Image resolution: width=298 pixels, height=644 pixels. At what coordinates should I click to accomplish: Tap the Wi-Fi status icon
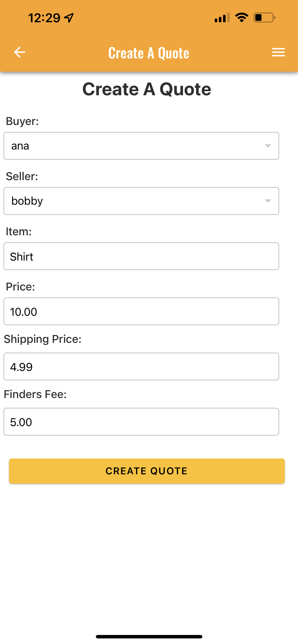tap(241, 18)
